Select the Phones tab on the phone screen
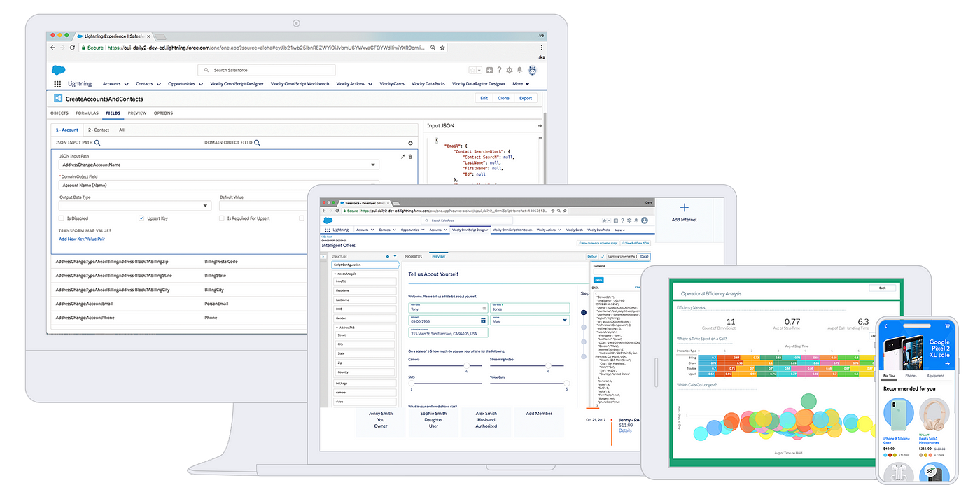The height and width of the screenshot is (490, 980). [x=911, y=376]
